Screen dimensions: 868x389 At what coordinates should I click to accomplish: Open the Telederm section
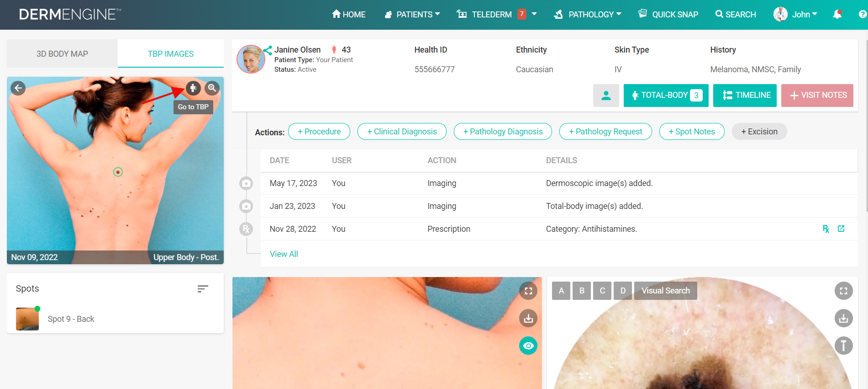tap(484, 15)
